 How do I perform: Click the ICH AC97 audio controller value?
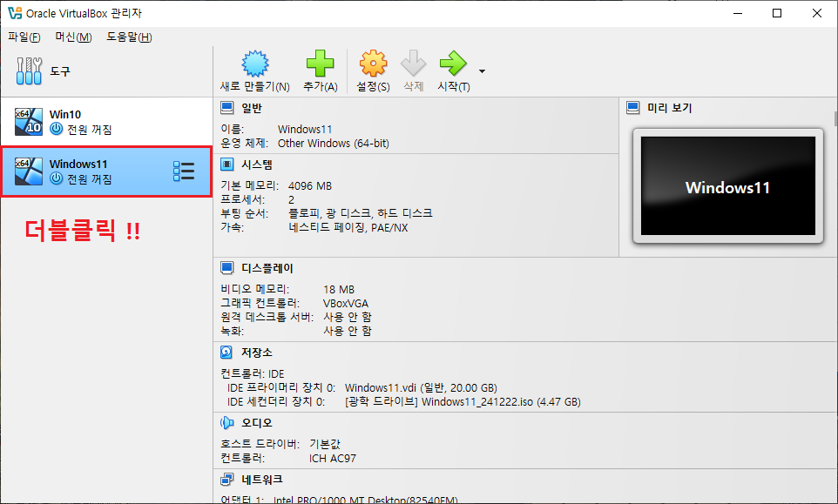[x=333, y=458]
